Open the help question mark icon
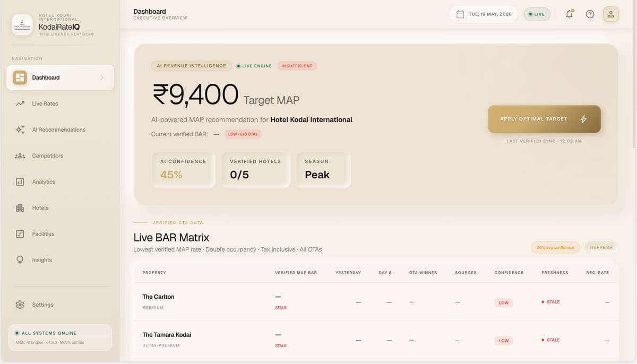Image resolution: width=637 pixels, height=364 pixels. pyautogui.click(x=590, y=14)
